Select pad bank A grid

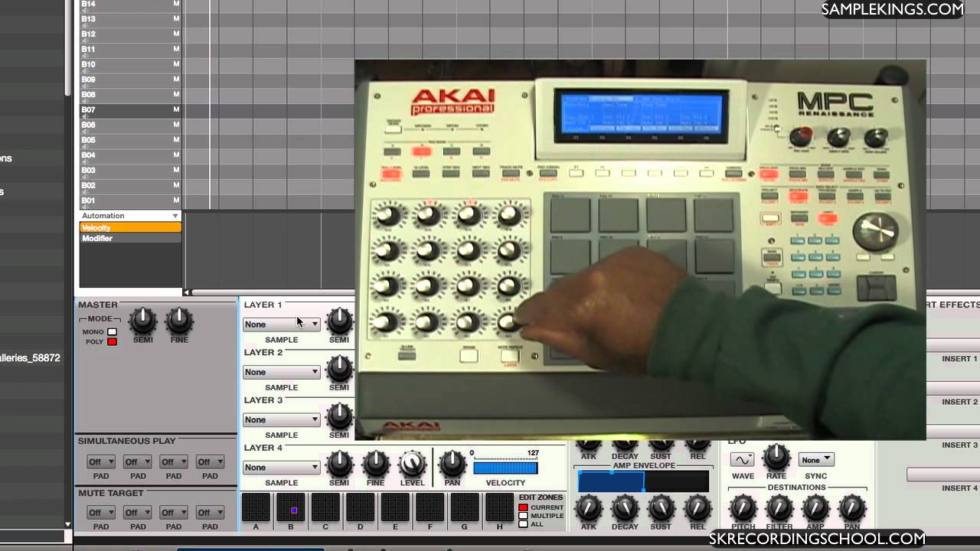click(x=256, y=507)
